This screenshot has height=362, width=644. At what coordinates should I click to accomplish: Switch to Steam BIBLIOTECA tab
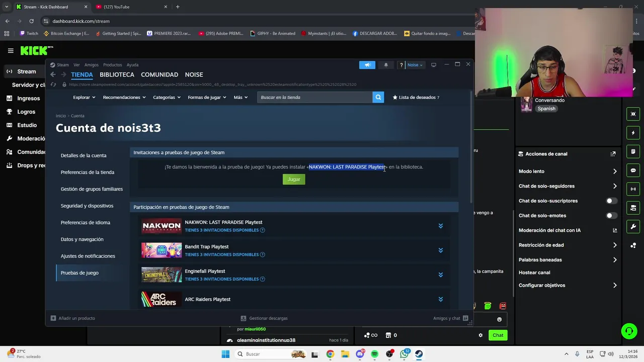[x=117, y=74]
